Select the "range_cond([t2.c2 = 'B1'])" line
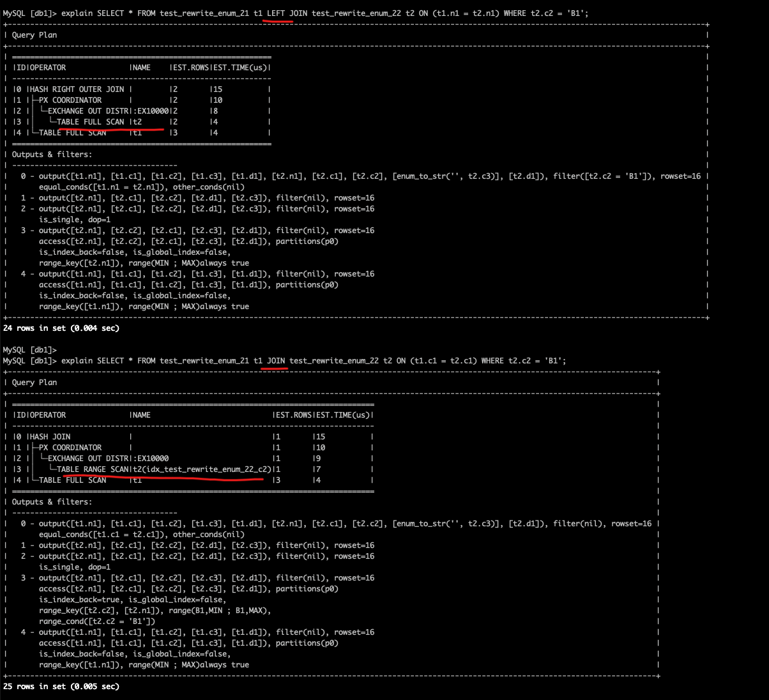This screenshot has width=769, height=700. pos(97,621)
